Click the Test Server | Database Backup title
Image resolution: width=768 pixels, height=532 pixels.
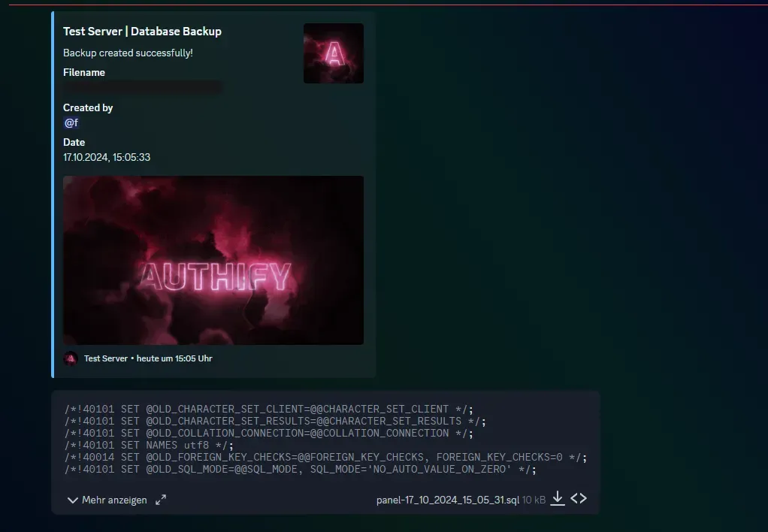[142, 32]
